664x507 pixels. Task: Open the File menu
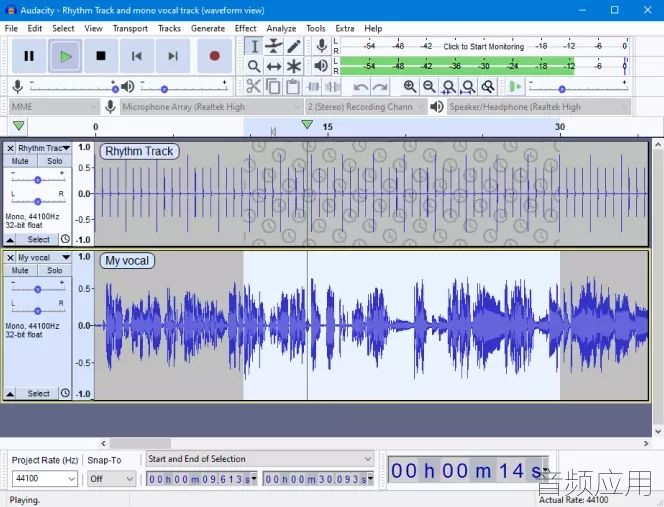click(11, 28)
